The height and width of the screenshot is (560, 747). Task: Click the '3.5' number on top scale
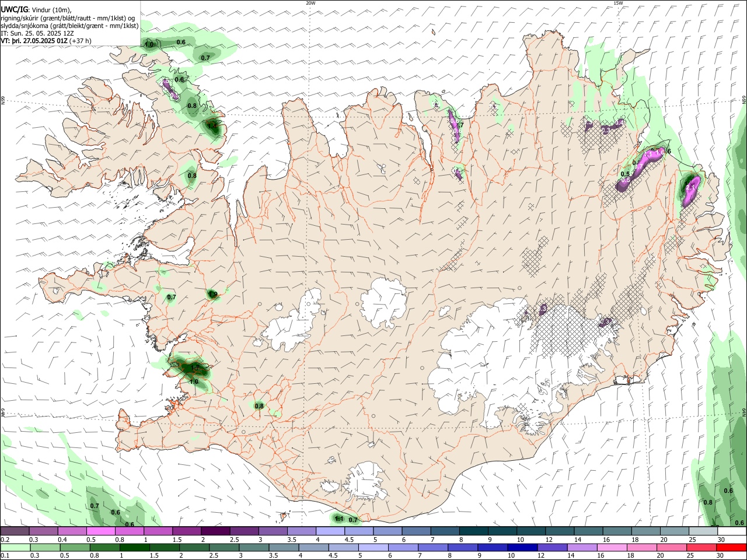coord(291,540)
